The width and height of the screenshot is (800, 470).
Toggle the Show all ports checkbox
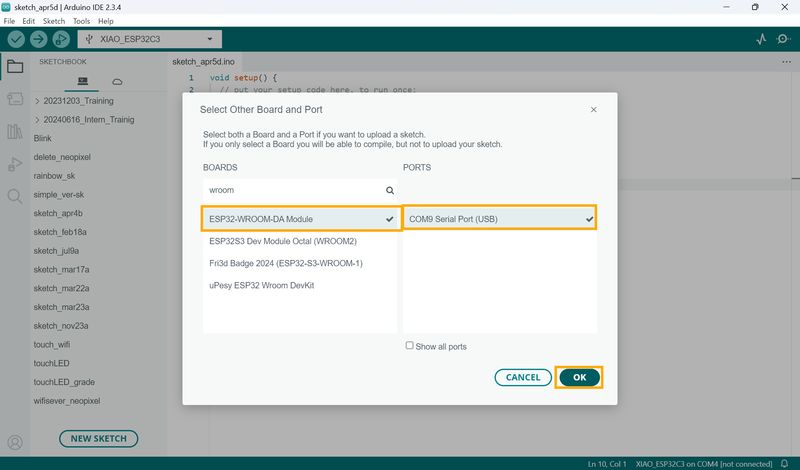(x=409, y=345)
